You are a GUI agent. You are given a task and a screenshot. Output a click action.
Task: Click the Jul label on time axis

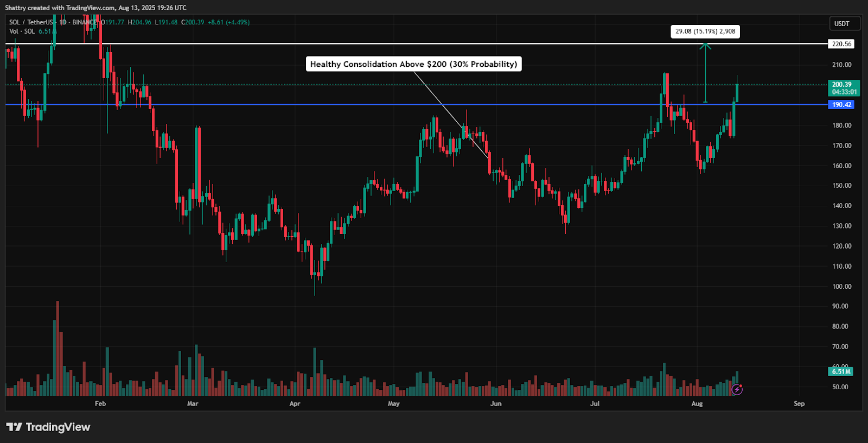(x=595, y=403)
